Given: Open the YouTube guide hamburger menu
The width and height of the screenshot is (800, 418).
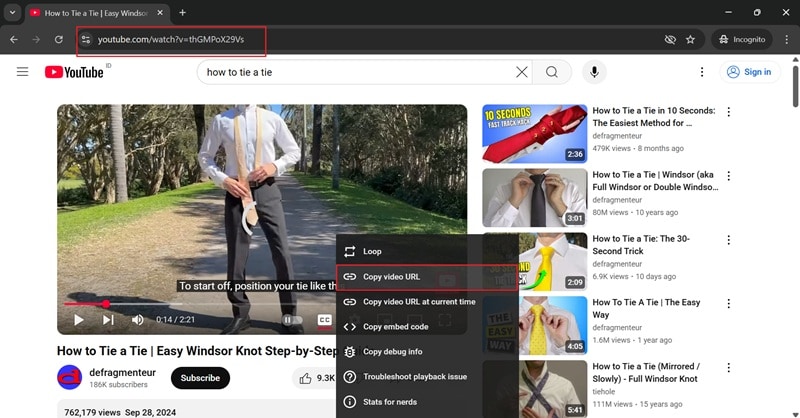Looking at the screenshot, I should tap(22, 72).
